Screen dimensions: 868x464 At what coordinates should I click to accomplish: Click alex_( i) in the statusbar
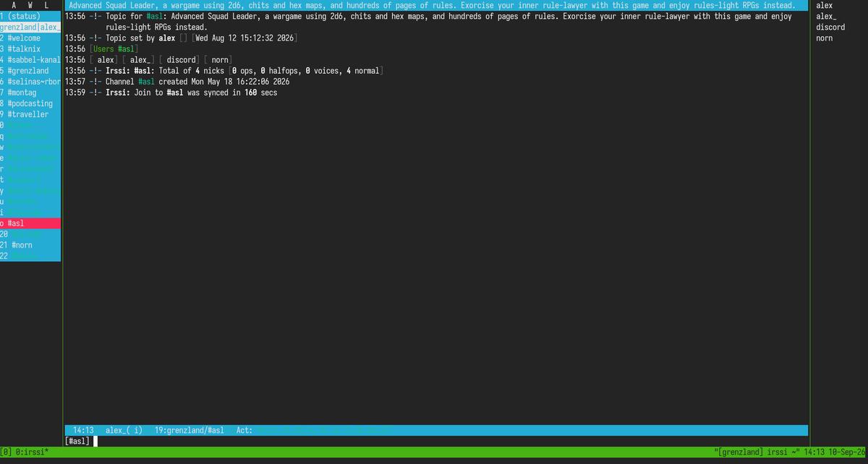[x=124, y=430]
